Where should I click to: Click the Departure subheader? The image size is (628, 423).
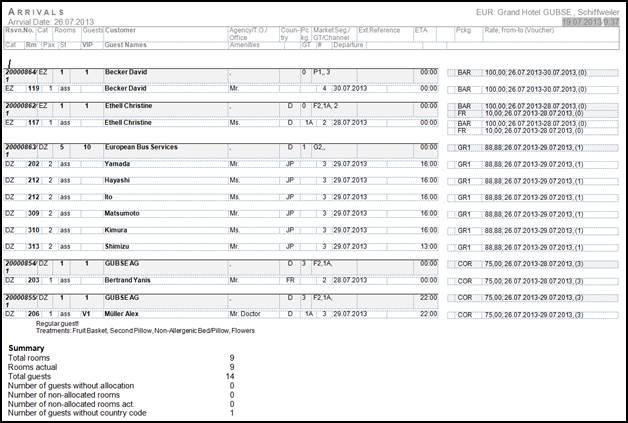coord(348,45)
